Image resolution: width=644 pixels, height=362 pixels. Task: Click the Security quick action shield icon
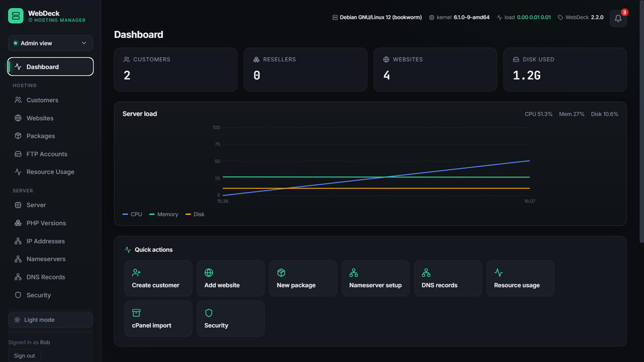(x=209, y=313)
